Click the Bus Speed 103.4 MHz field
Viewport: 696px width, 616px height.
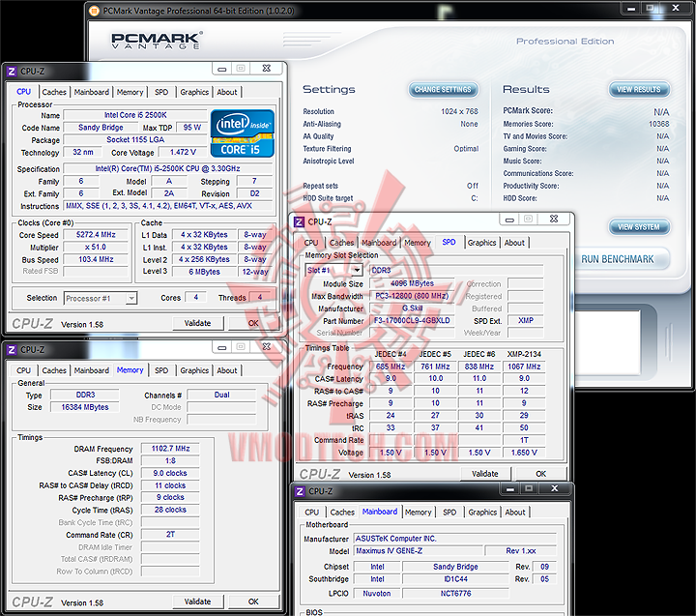pos(96,259)
